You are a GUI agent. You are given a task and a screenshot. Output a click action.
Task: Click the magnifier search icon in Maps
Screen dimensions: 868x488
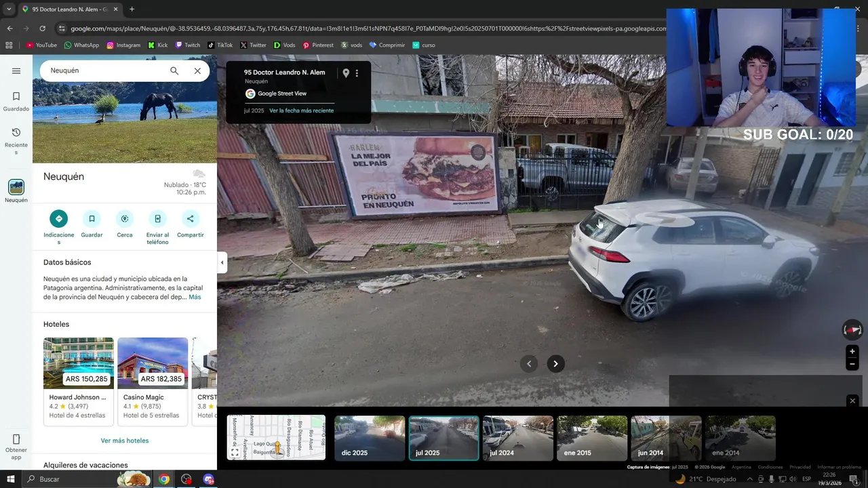coord(174,71)
